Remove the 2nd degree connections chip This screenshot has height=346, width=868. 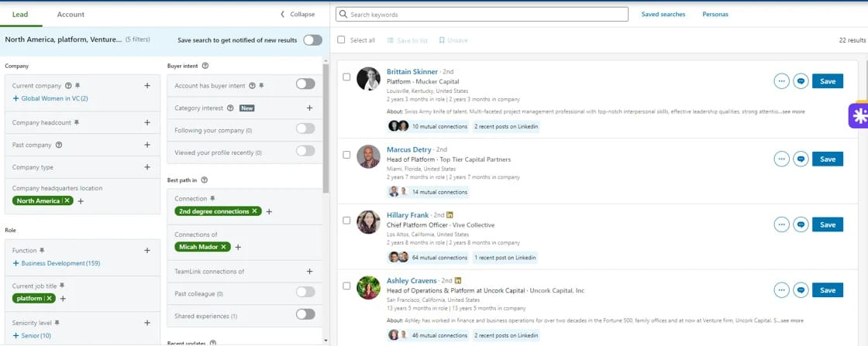tap(255, 211)
